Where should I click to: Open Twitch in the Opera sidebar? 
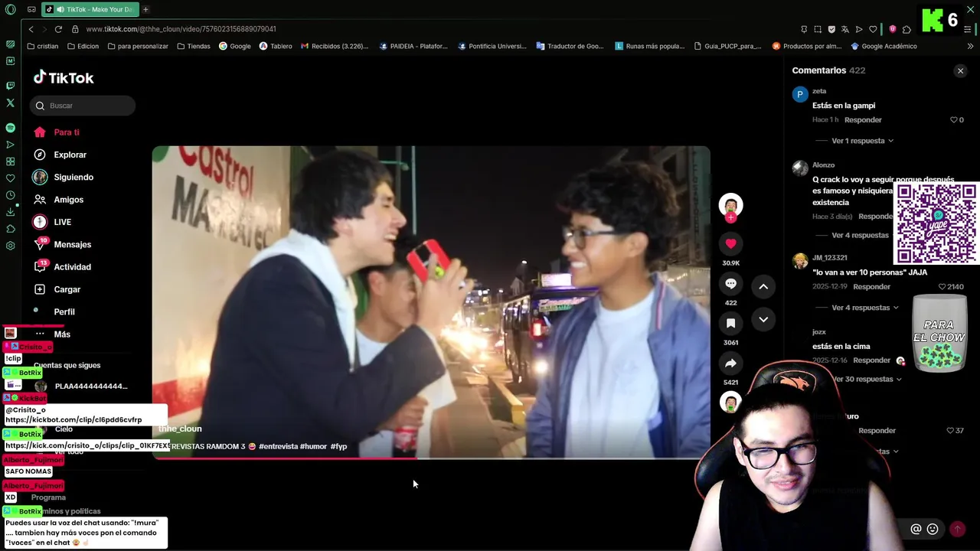click(10, 86)
